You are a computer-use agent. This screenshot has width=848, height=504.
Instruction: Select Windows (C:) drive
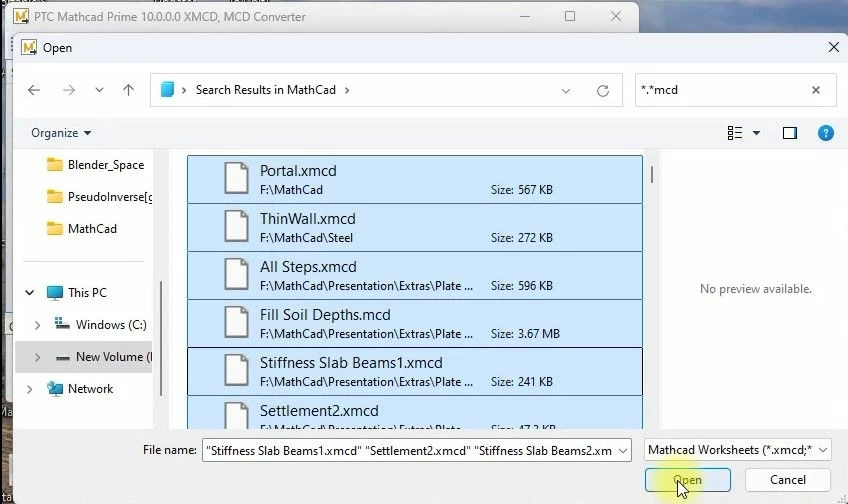point(101,324)
